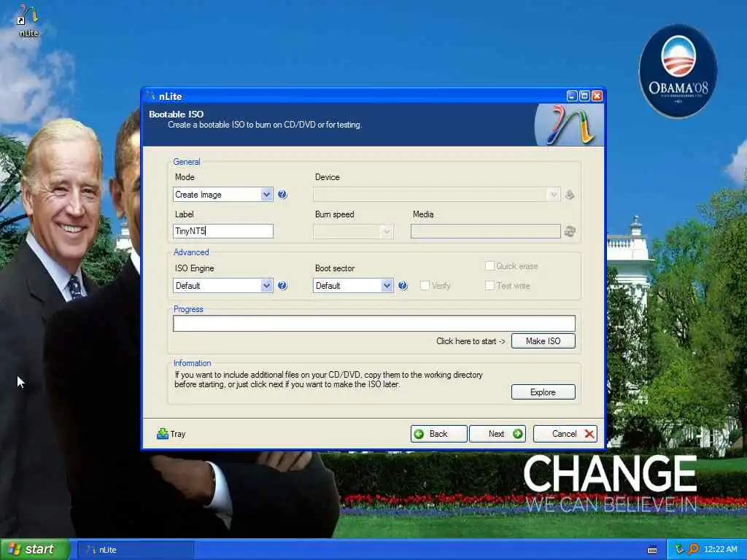Viewport: 747px width, 560px height.
Task: Toggle the Test write checkbox
Action: pos(489,286)
